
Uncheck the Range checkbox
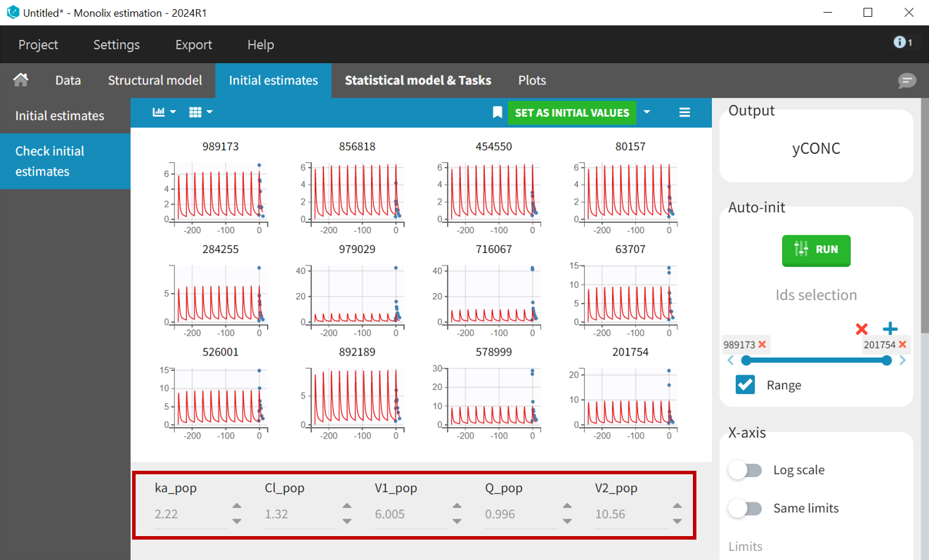pyautogui.click(x=745, y=384)
